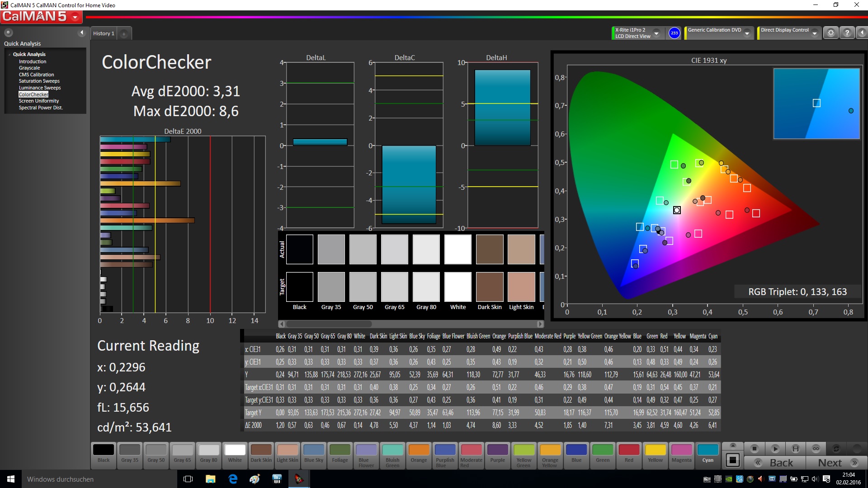
Task: Expand the Direct Display Control dropdown
Action: [814, 33]
